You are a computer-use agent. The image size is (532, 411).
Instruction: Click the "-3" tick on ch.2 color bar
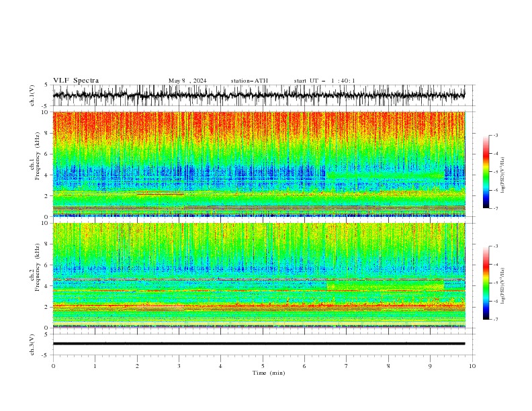pos(496,246)
